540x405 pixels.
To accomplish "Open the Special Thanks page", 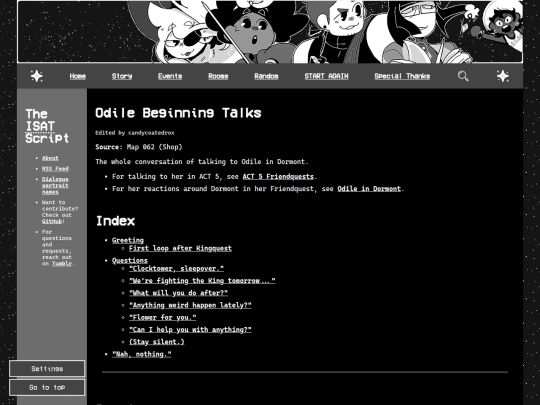I will coord(402,76).
